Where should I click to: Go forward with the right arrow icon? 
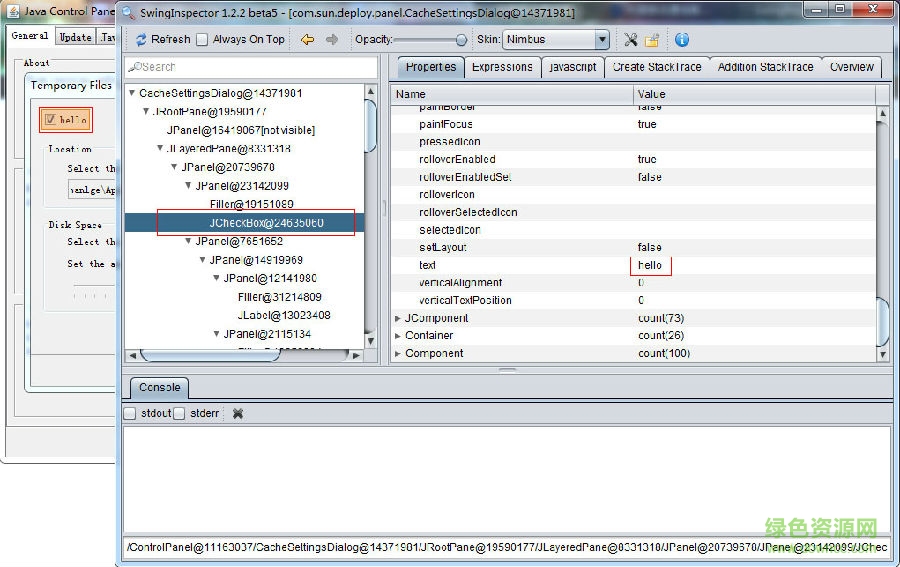click(x=332, y=40)
